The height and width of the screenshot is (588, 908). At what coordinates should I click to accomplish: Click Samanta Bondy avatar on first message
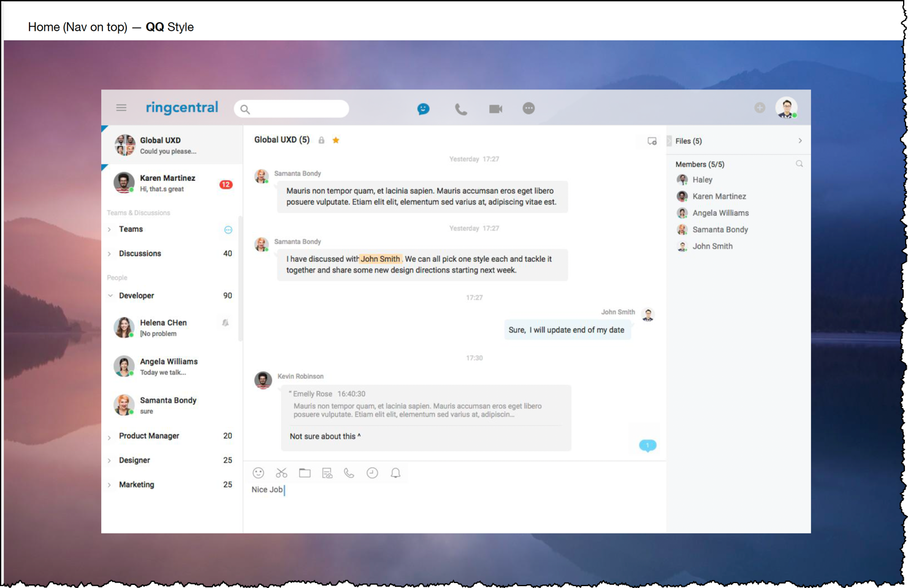coord(262,177)
